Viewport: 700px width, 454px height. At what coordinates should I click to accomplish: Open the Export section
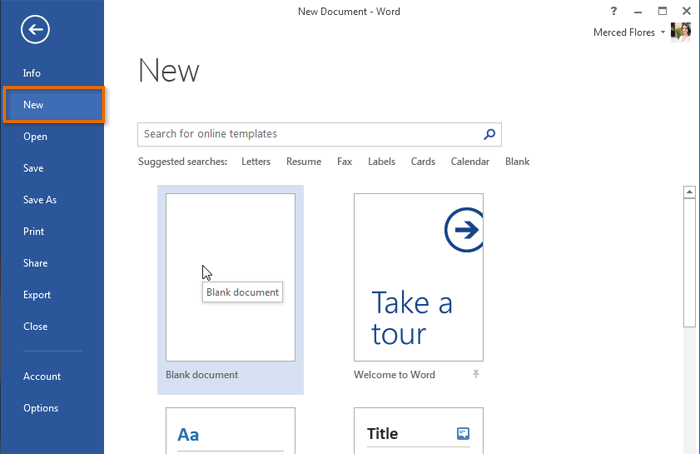tap(37, 295)
